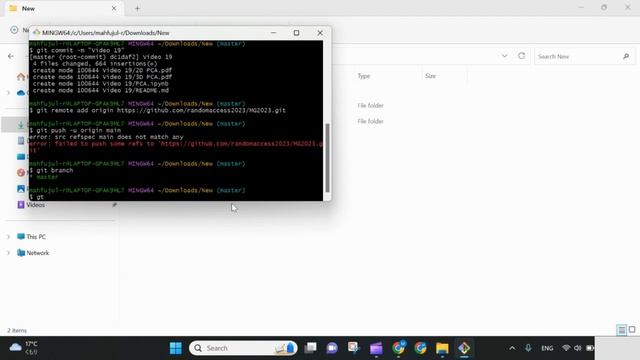Click the magnifier icon in Search New box

(x=626, y=56)
